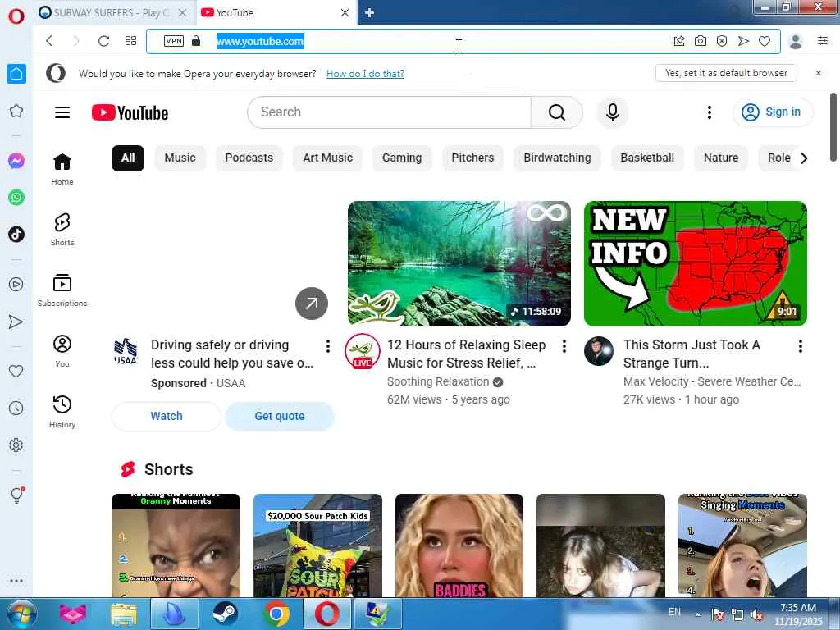The height and width of the screenshot is (630, 840).
Task: Open the Windows Start button
Action: 20,614
